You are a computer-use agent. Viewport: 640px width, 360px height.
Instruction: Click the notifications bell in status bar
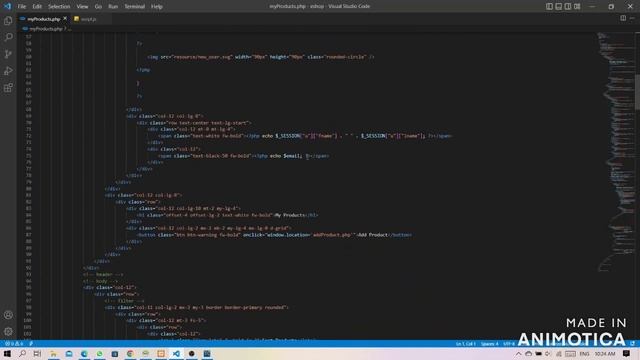coord(632,344)
